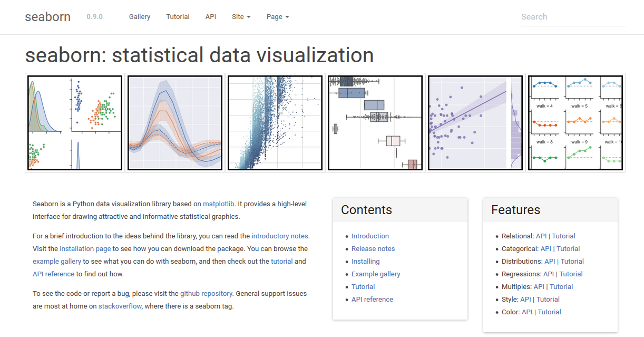This screenshot has width=644, height=337.
Task: Follow the stackoverflow link
Action: tap(120, 306)
